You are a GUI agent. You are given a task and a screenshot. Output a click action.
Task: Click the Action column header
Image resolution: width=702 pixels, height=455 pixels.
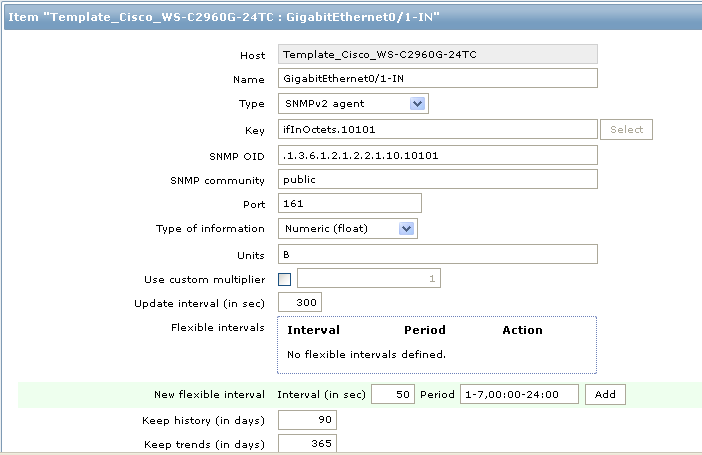click(522, 330)
